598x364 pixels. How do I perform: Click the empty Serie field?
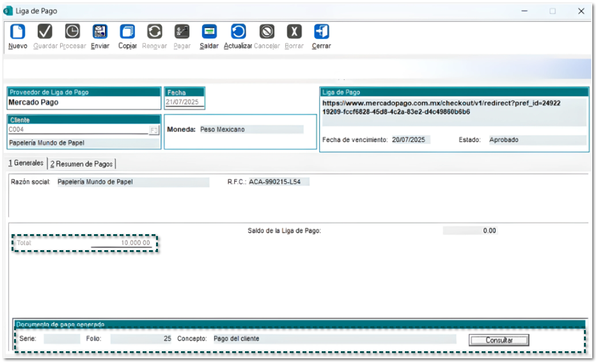pyautogui.click(x=62, y=338)
